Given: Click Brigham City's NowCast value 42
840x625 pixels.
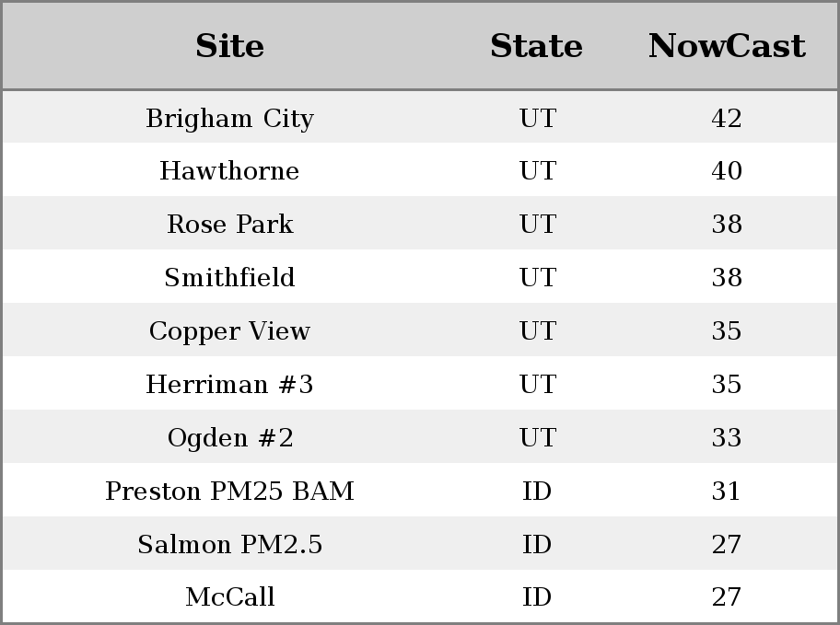Looking at the screenshot, I should point(726,119).
